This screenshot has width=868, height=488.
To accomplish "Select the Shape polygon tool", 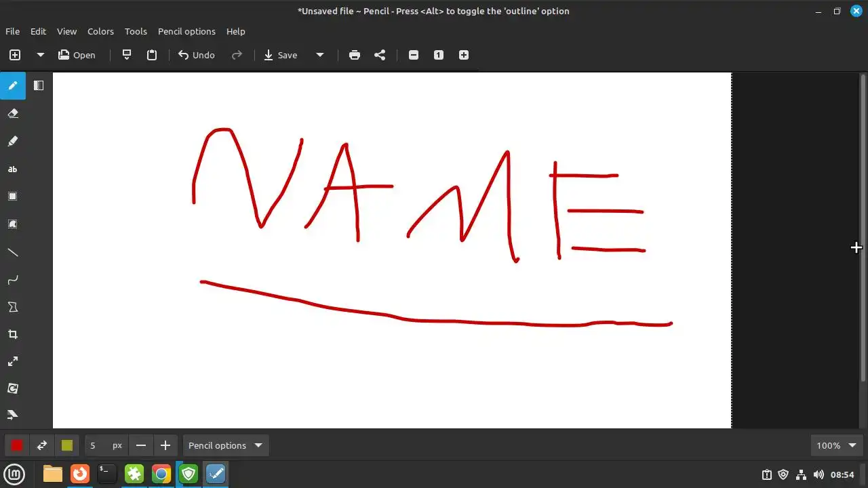I will pos(13,307).
